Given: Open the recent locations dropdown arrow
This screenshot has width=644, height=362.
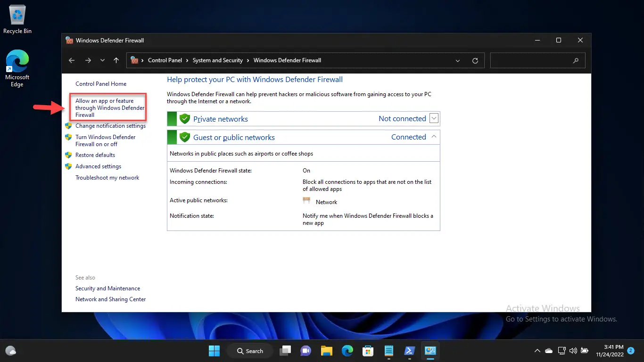Looking at the screenshot, I should point(102,60).
